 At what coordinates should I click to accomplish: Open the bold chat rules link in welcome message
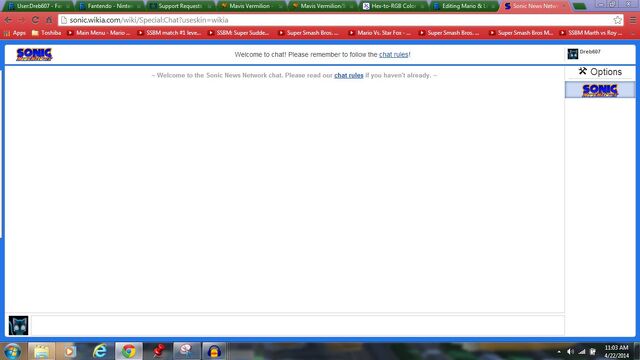(x=349, y=76)
